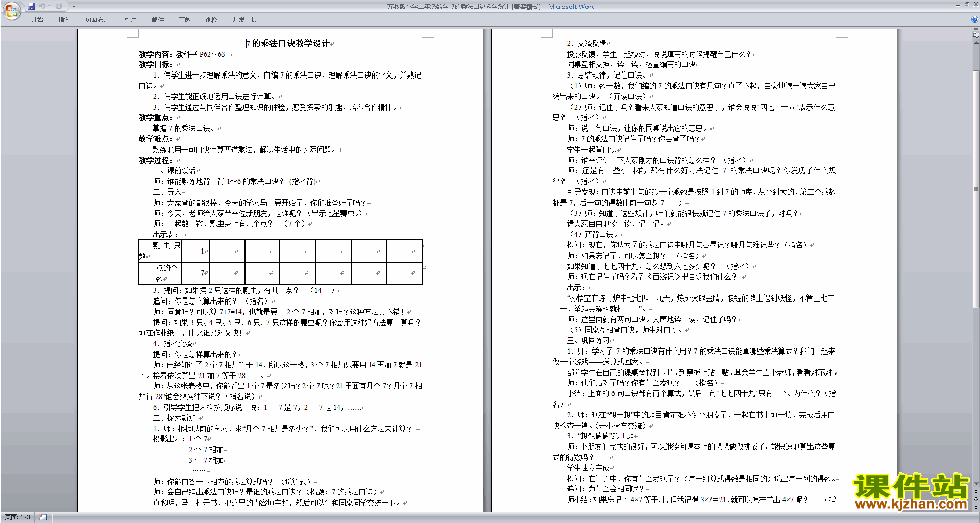Go to previous page using double-up arrow
This screenshot has width=980, height=523.
[976, 491]
